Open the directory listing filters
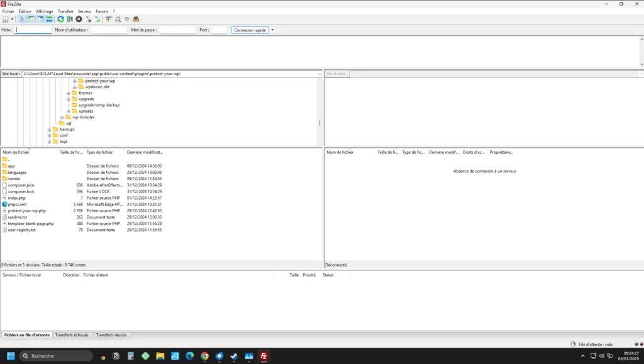The width and height of the screenshot is (644, 364). point(108,19)
